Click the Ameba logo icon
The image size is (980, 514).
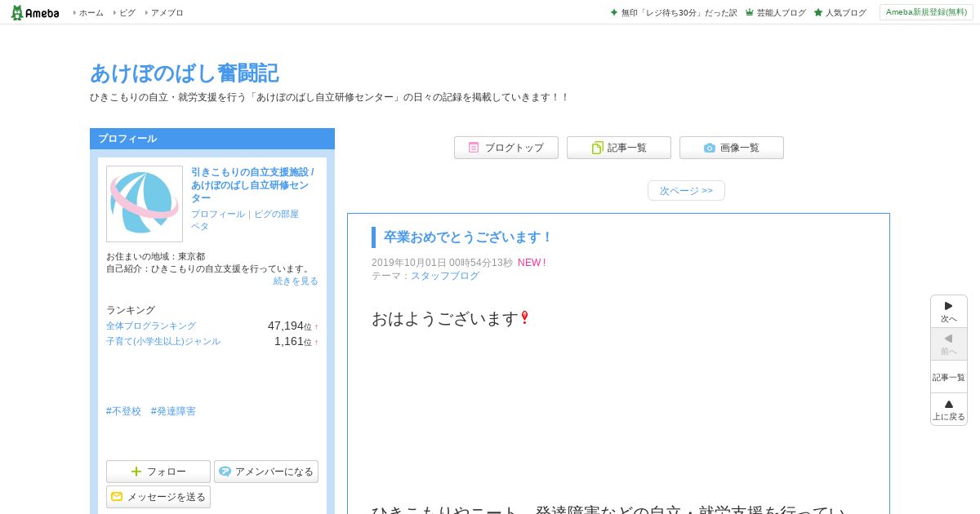(x=34, y=12)
